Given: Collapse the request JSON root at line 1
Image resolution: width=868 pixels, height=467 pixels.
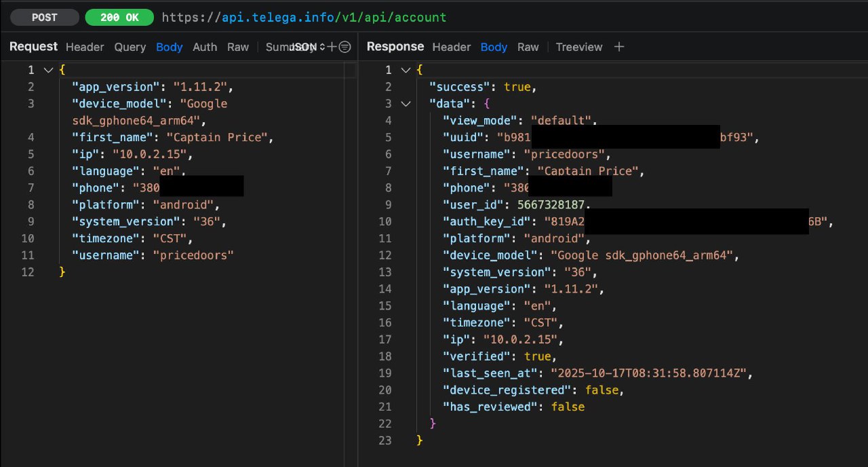Looking at the screenshot, I should tap(48, 70).
